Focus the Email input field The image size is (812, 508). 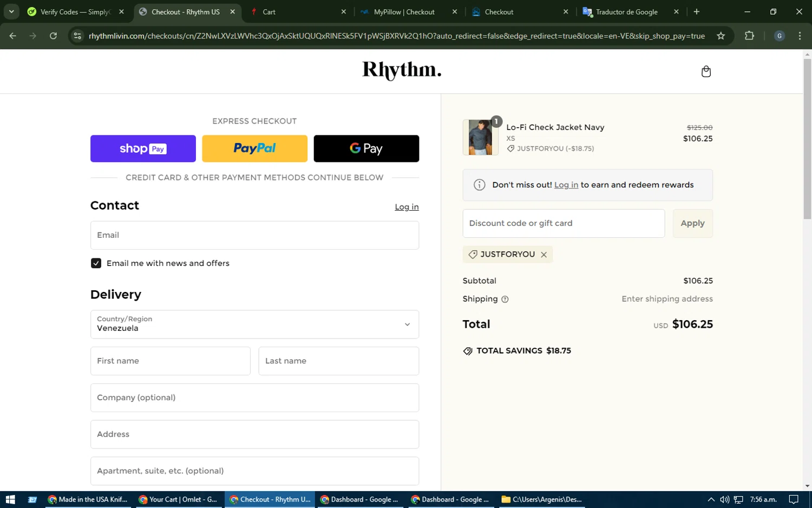[254, 235]
